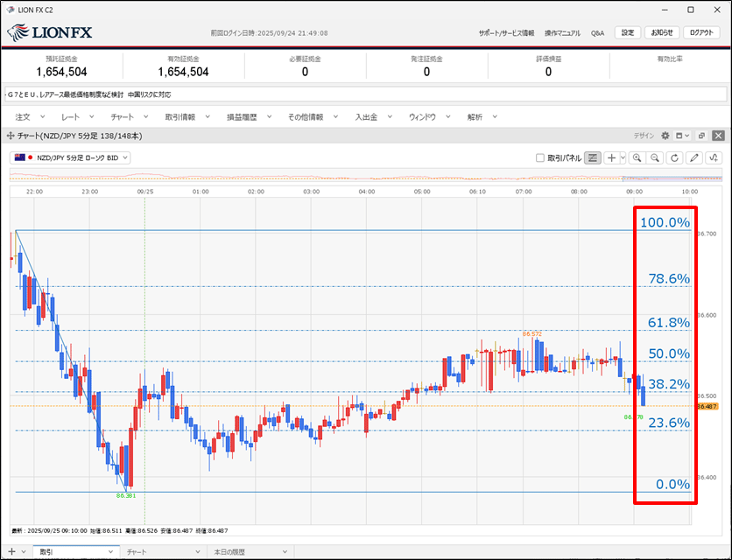Click the 設定 button
Screen dimensions: 732x560
627,32
